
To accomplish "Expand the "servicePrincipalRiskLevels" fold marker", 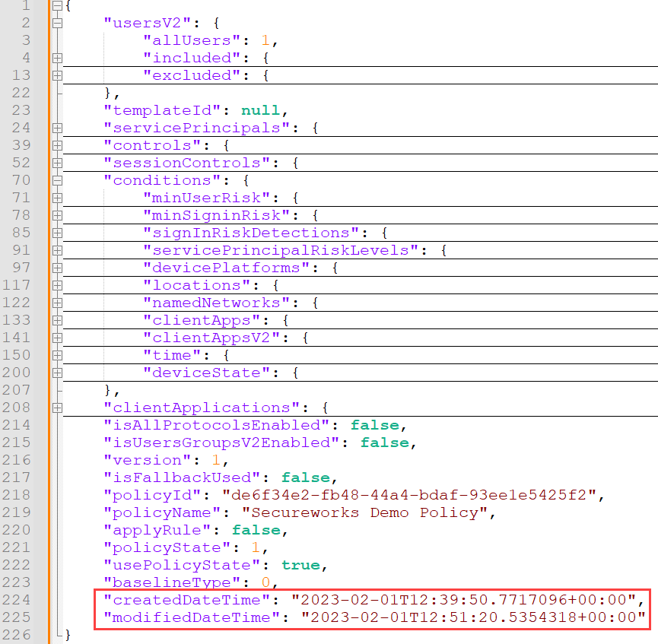I will point(58,250).
